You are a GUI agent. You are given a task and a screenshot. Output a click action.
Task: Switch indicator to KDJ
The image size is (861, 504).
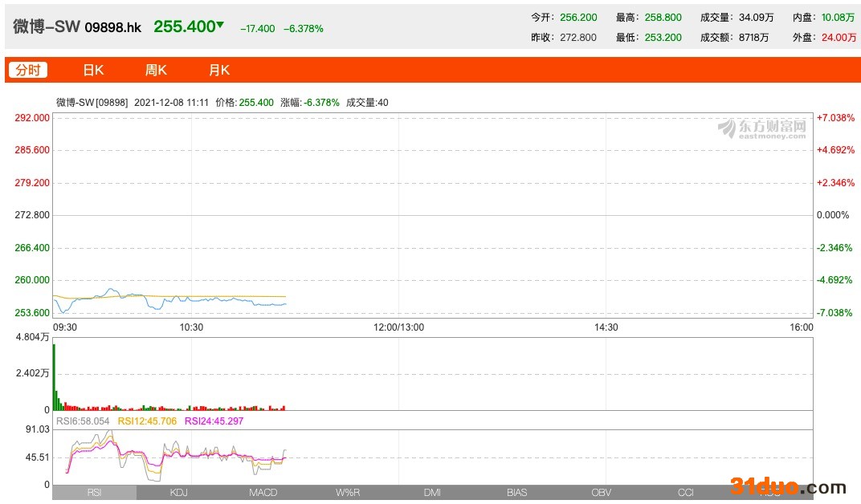(178, 492)
